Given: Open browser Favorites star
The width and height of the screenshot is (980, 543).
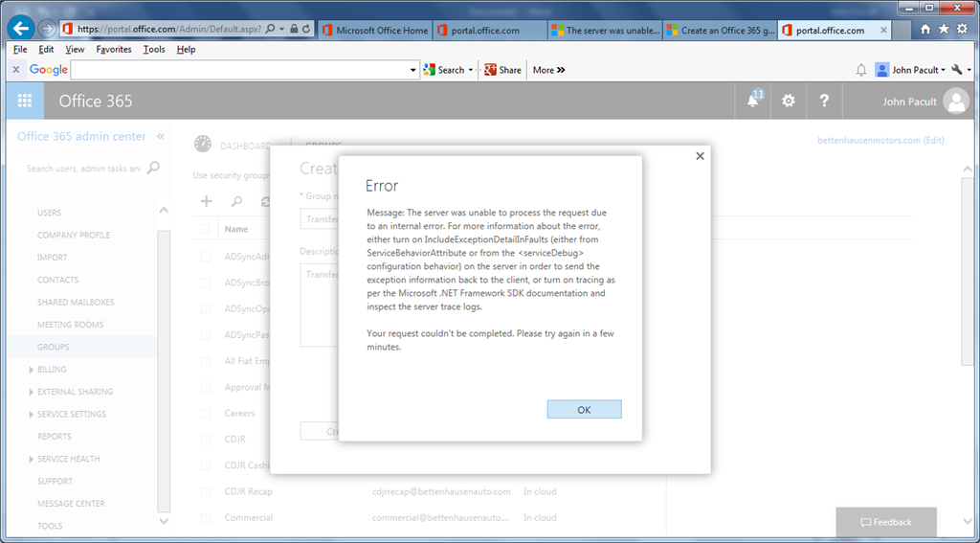Looking at the screenshot, I should click(x=945, y=29).
